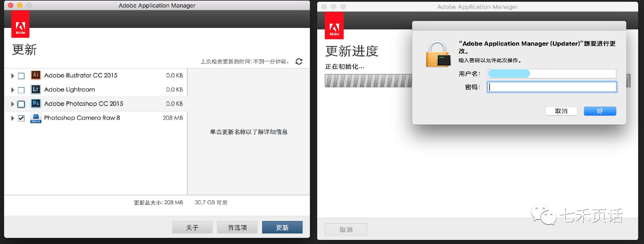Click the 单击更新名称以了解详细信息 text
644x244 pixels.
pyautogui.click(x=249, y=132)
